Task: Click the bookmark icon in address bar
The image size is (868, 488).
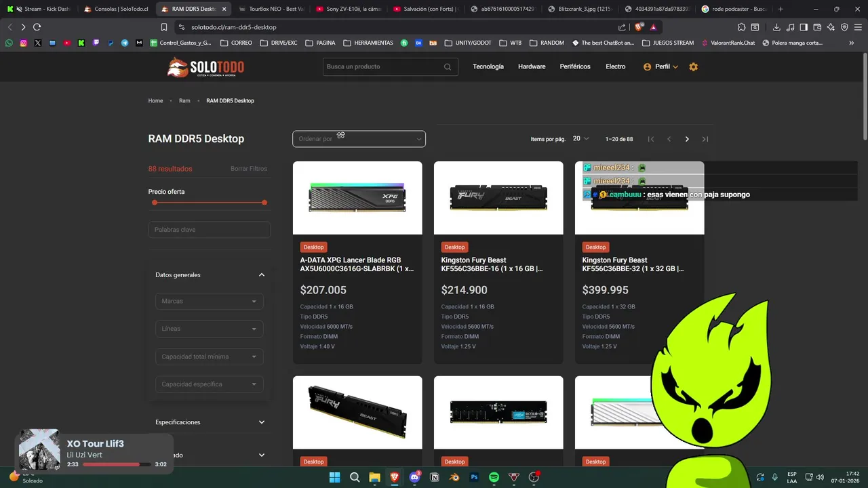Action: tap(164, 27)
